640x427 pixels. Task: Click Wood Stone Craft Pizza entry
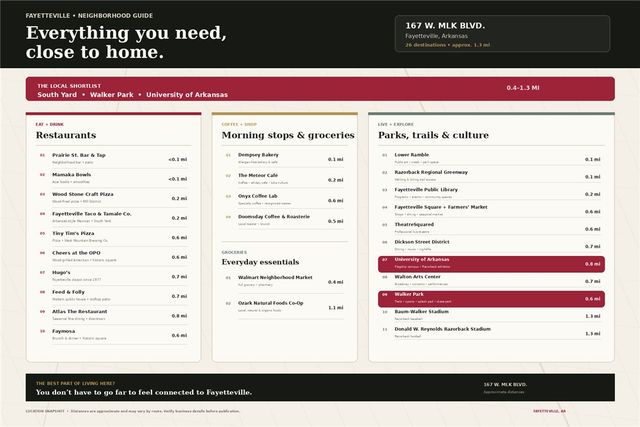point(113,198)
